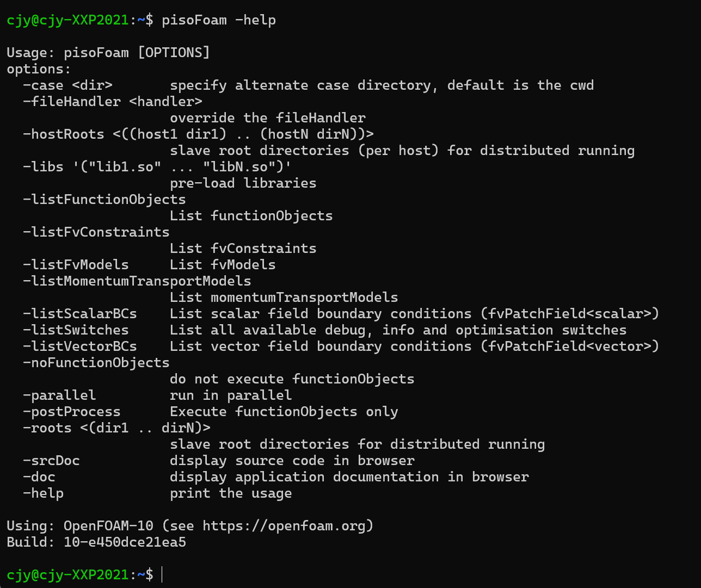Click the '-case <dir>' option text
The image size is (701, 588).
[67, 85]
